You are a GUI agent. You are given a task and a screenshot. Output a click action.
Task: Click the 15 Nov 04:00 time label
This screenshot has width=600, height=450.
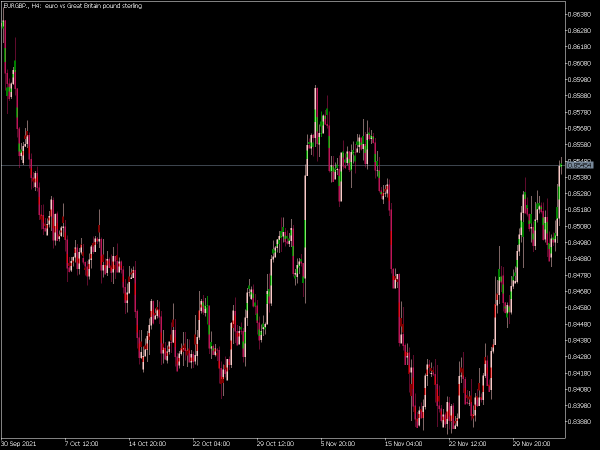[x=404, y=444]
